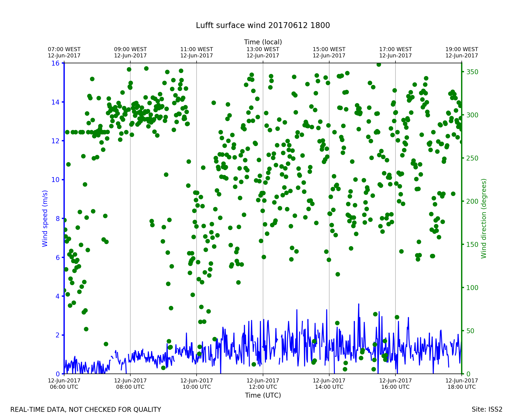Click the green '200' wind direction tick
The width and height of the screenshot is (513, 420).
click(x=472, y=202)
